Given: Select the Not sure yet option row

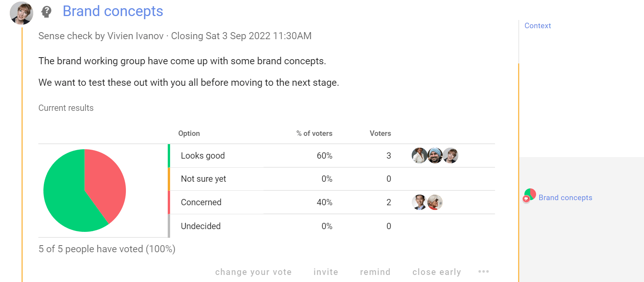Looking at the screenshot, I should (332, 179).
